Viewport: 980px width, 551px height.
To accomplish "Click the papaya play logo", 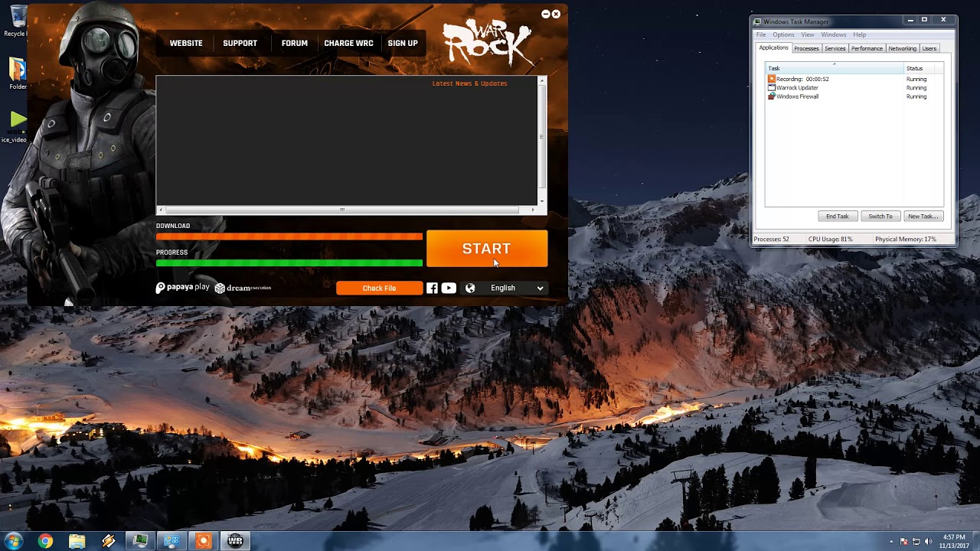I will tap(183, 288).
